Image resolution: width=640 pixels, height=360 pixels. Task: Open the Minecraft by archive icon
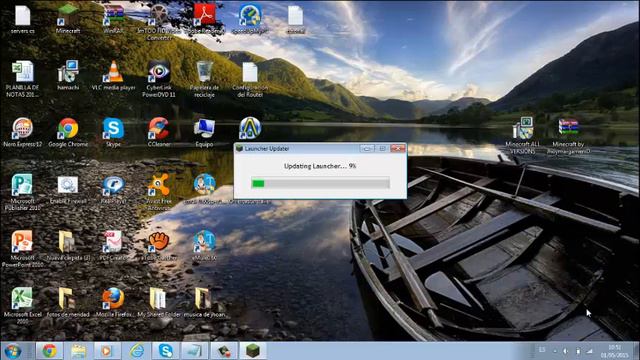click(x=570, y=136)
